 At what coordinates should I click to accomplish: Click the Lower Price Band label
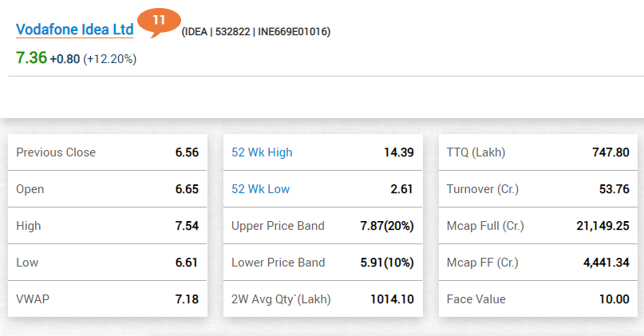279,263
